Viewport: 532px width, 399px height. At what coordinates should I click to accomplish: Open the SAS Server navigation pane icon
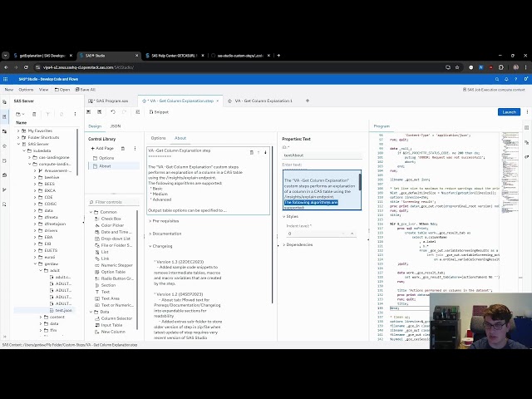[x=4, y=116]
